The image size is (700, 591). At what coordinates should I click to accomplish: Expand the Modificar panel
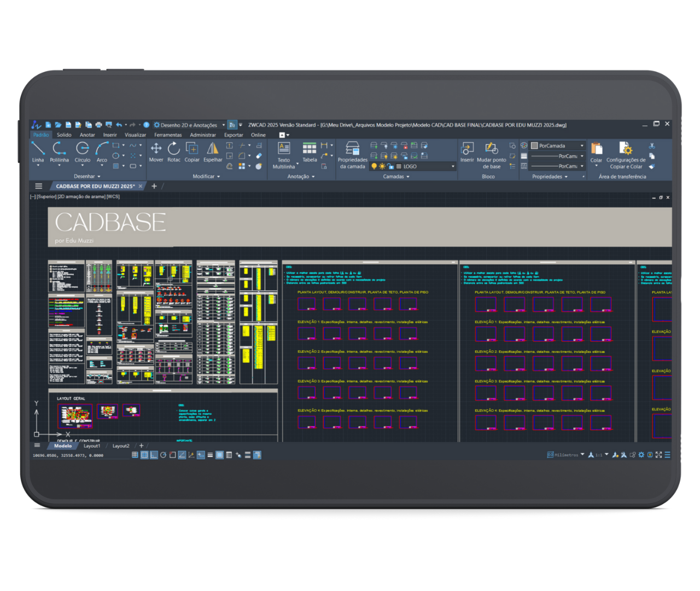click(206, 176)
